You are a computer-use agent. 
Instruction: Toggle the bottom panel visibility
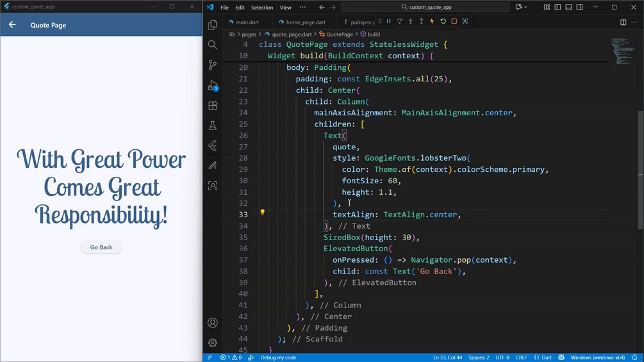(568, 8)
